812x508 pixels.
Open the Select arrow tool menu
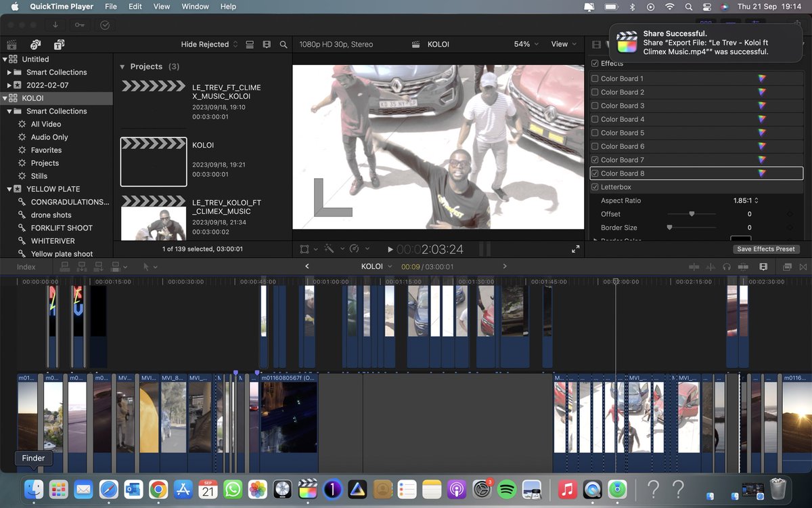click(150, 267)
